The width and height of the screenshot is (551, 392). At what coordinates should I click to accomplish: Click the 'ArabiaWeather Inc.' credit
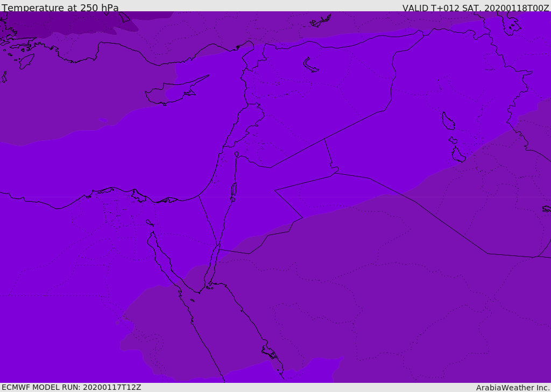click(513, 388)
